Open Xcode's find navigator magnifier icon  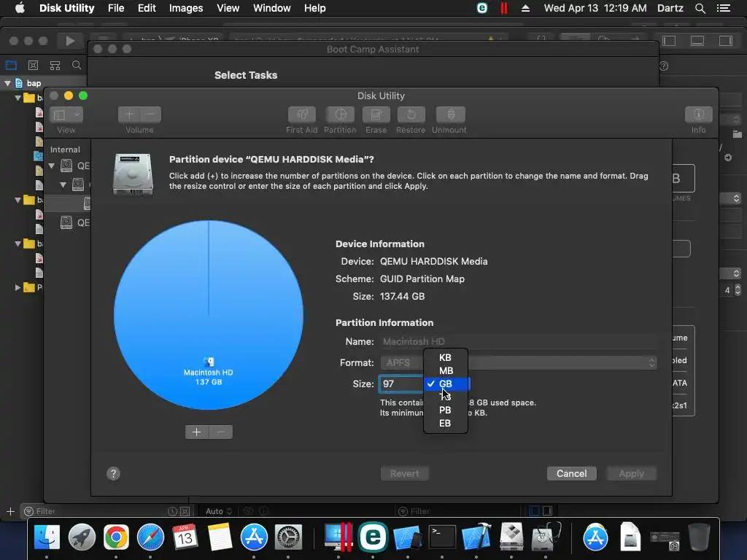pos(76,65)
